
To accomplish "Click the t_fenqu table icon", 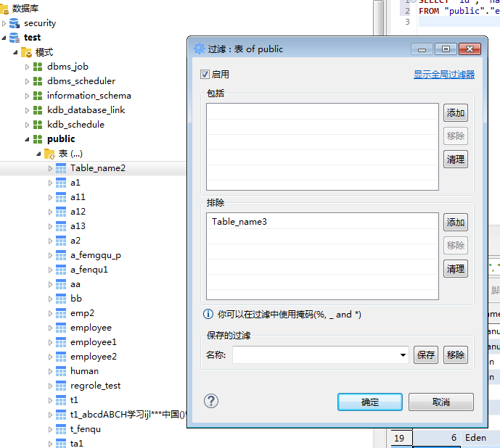I will coord(61,429).
